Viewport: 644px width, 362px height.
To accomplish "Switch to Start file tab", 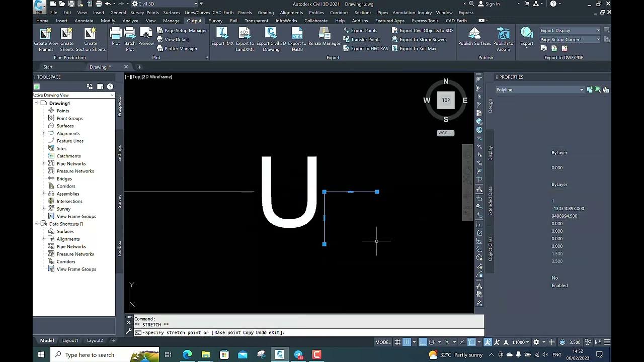I will [x=48, y=67].
